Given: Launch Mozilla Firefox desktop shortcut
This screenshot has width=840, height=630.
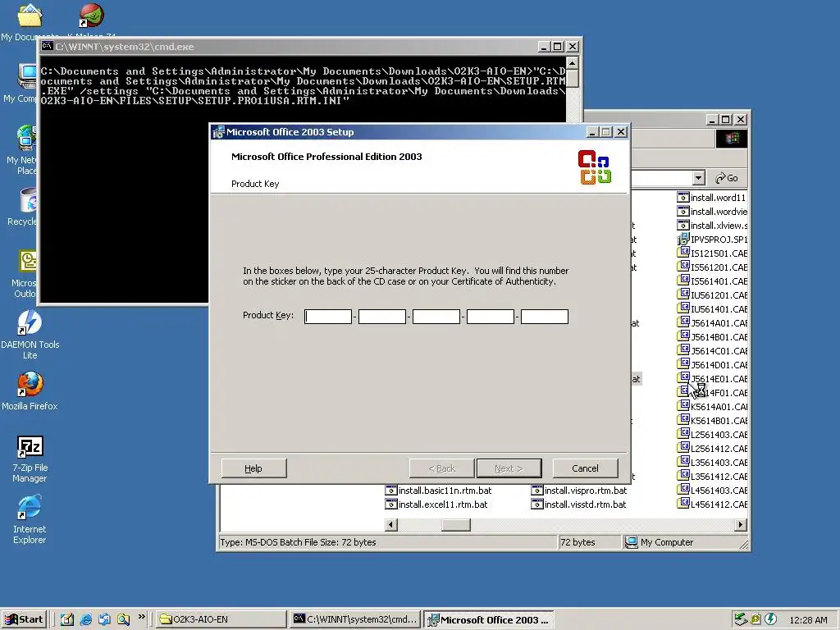Looking at the screenshot, I should point(30,391).
